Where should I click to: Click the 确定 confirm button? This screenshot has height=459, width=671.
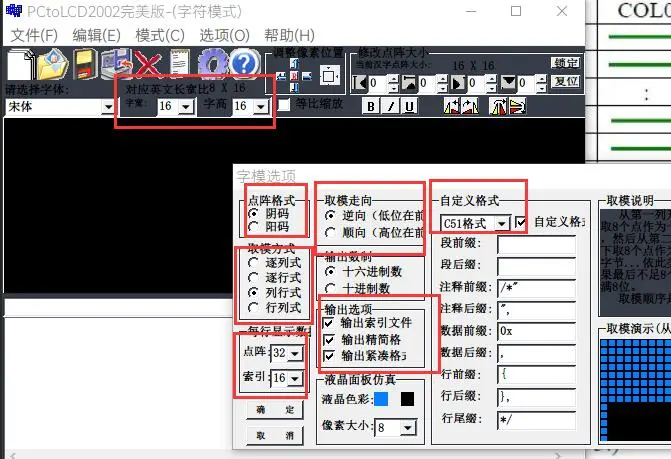point(261,410)
